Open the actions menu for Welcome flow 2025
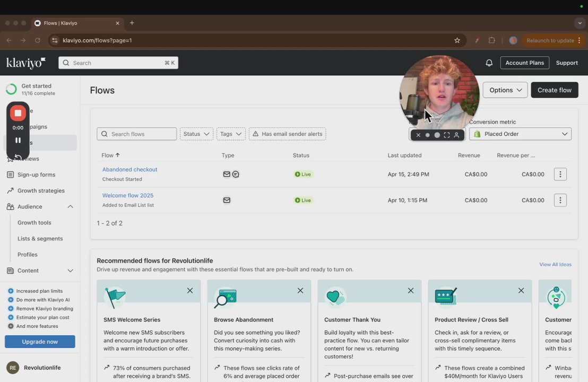Screen dimensions: 588x382 pos(560,200)
